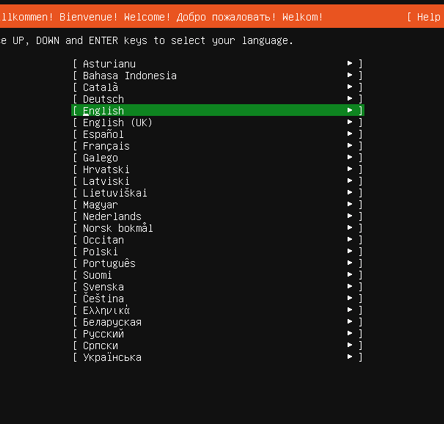This screenshot has height=424, width=444.
Task: Choose Bahasa Indonesia from the list
Action: (x=218, y=75)
